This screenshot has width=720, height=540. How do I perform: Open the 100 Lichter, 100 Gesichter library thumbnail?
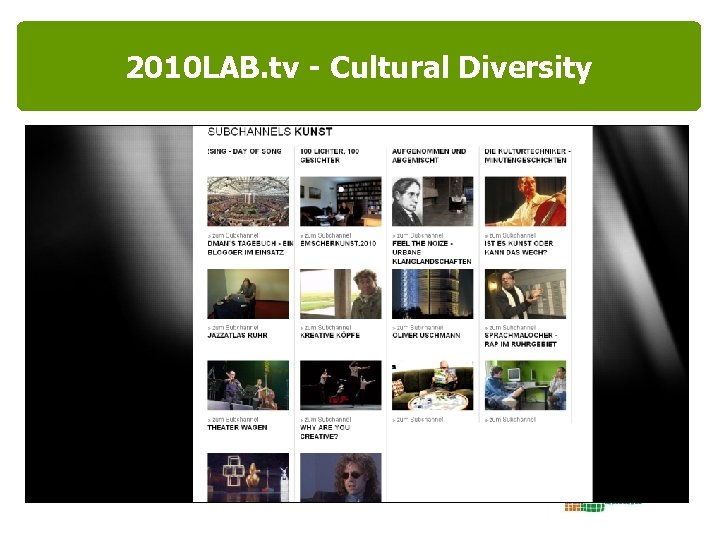341,201
